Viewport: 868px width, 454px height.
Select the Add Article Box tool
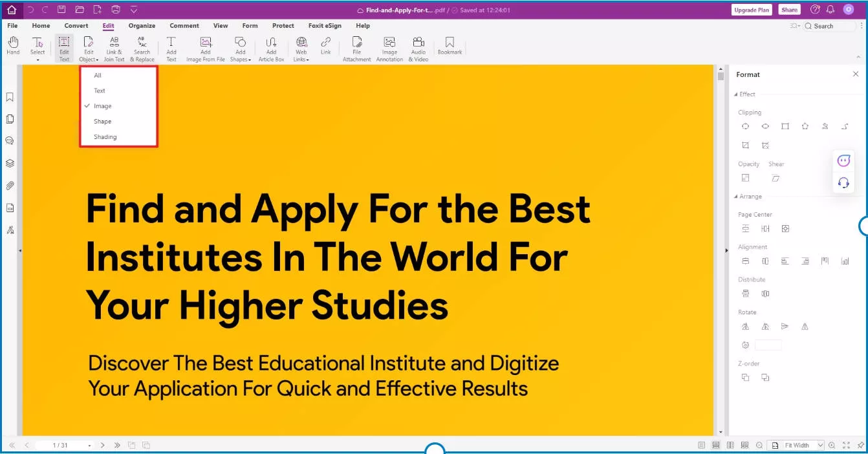click(x=271, y=49)
